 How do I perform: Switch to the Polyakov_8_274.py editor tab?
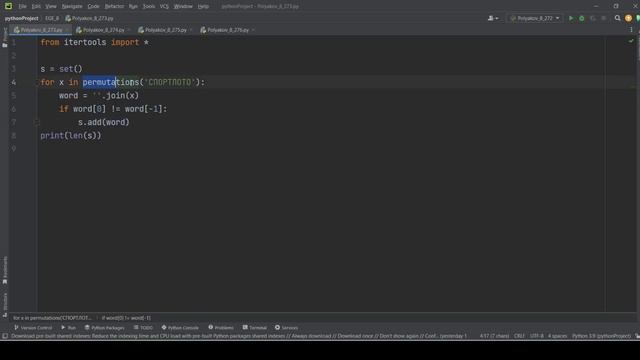104,30
